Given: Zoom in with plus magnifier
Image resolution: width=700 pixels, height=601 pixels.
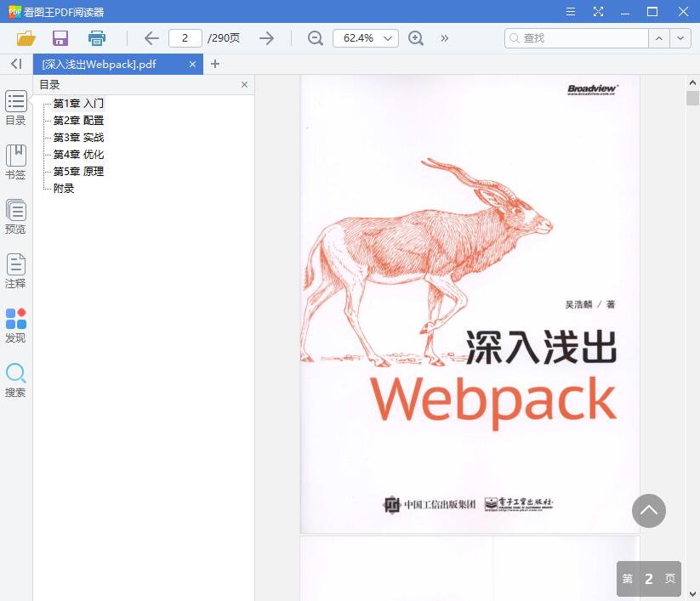Looking at the screenshot, I should (416, 38).
